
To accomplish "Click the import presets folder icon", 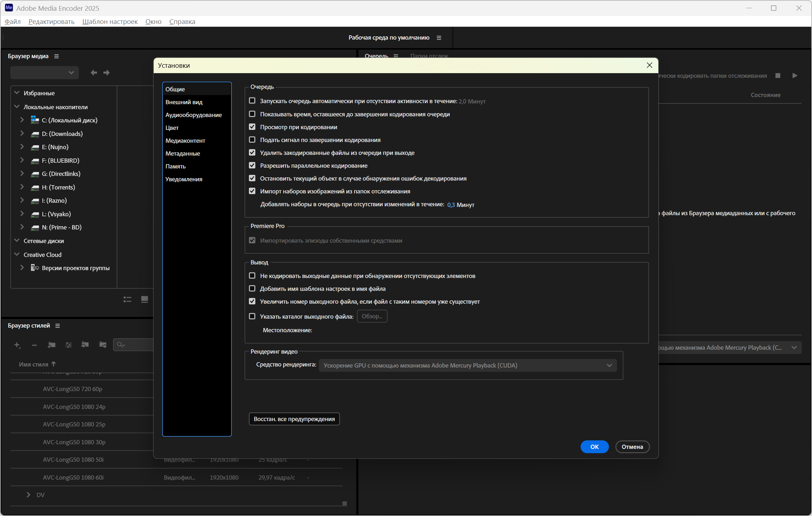I will click(x=85, y=345).
